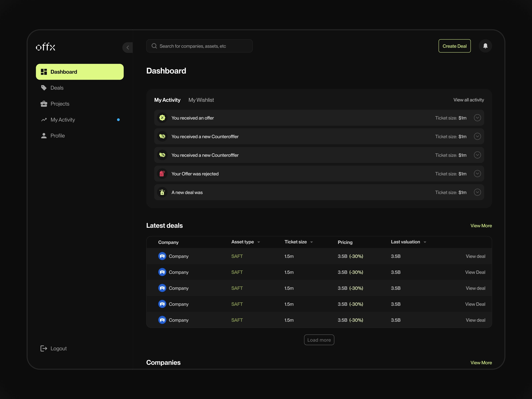Click the 'A new deal was' icon
This screenshot has width=532, height=399.
click(162, 192)
